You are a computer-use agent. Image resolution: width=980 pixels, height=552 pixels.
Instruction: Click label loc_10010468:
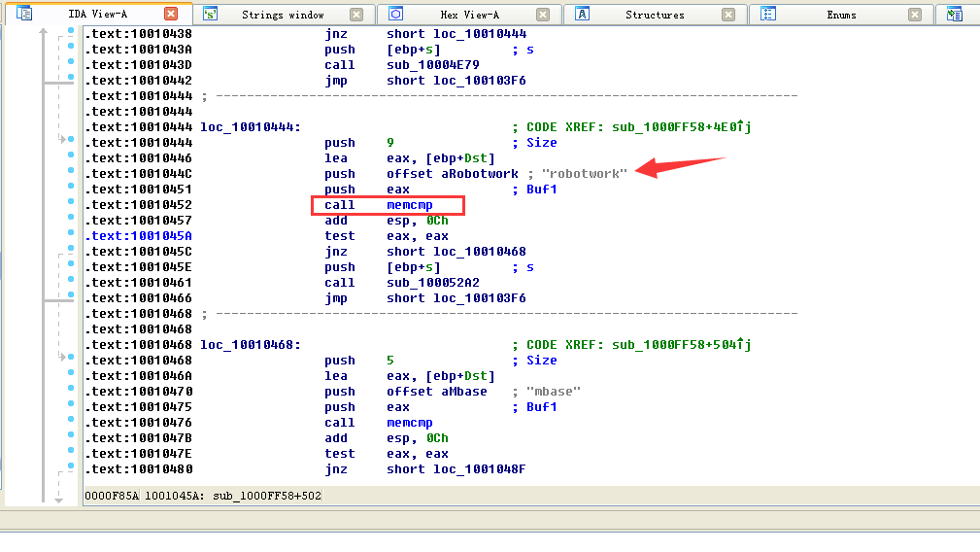[x=251, y=345]
